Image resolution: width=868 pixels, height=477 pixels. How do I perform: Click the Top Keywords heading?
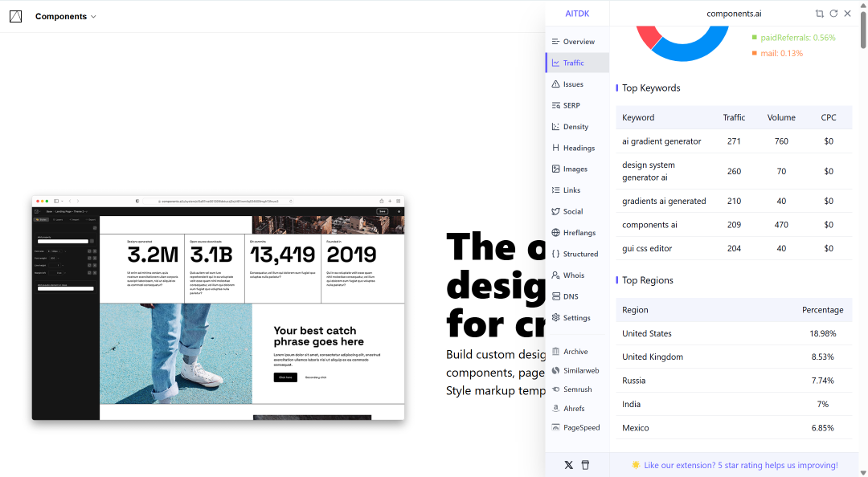651,88
